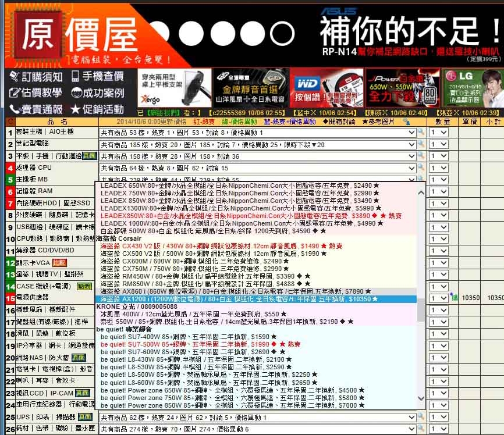
Task: Choose be quiet! SU7-500W $1990 option
Action: pyautogui.click(x=256, y=344)
